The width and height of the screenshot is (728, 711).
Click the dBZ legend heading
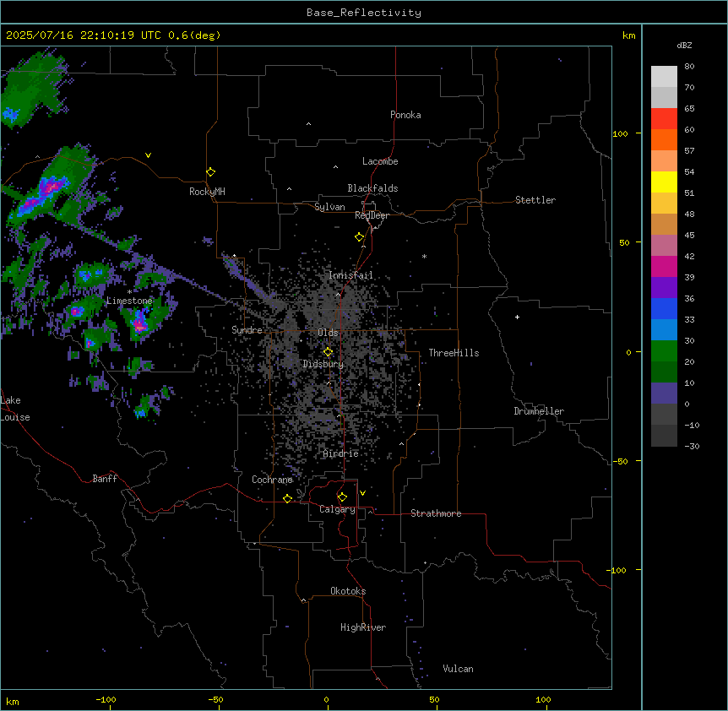[684, 46]
